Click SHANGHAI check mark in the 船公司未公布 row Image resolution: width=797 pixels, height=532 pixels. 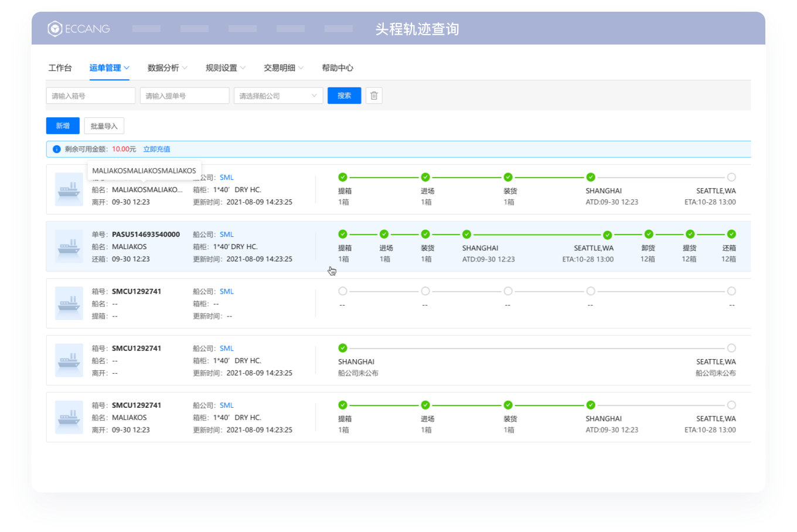tap(343, 348)
